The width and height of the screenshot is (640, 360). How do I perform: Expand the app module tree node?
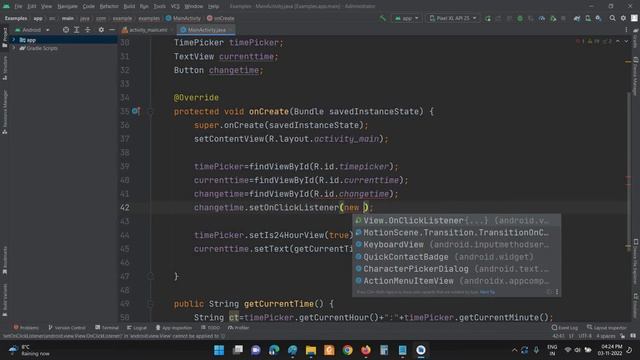[x=14, y=40]
